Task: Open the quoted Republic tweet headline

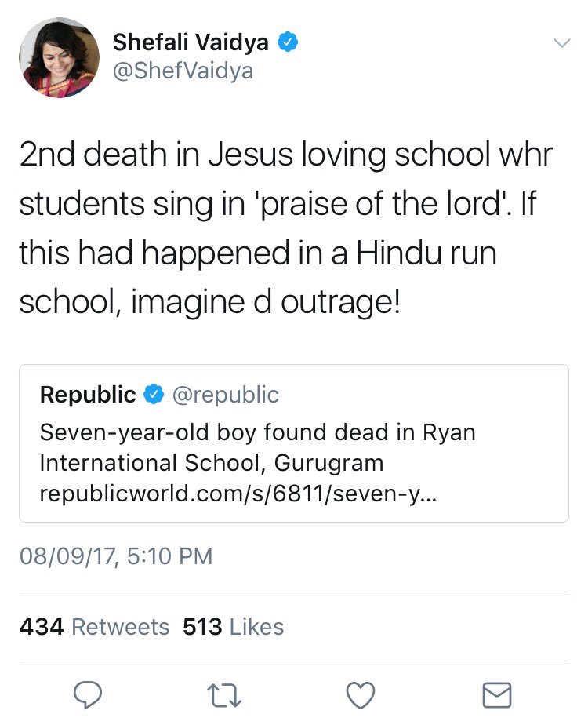Action: [257, 447]
